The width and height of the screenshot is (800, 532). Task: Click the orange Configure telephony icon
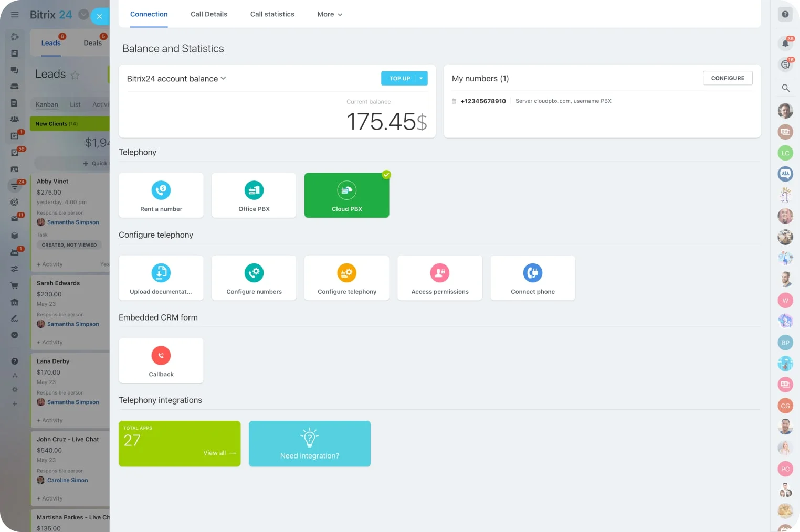346,273
